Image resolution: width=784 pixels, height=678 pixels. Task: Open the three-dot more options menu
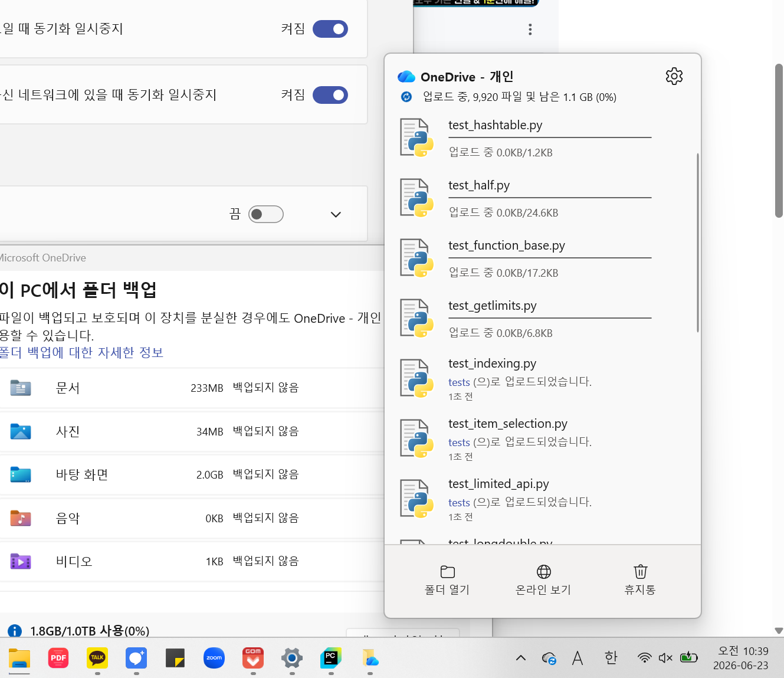pyautogui.click(x=530, y=30)
